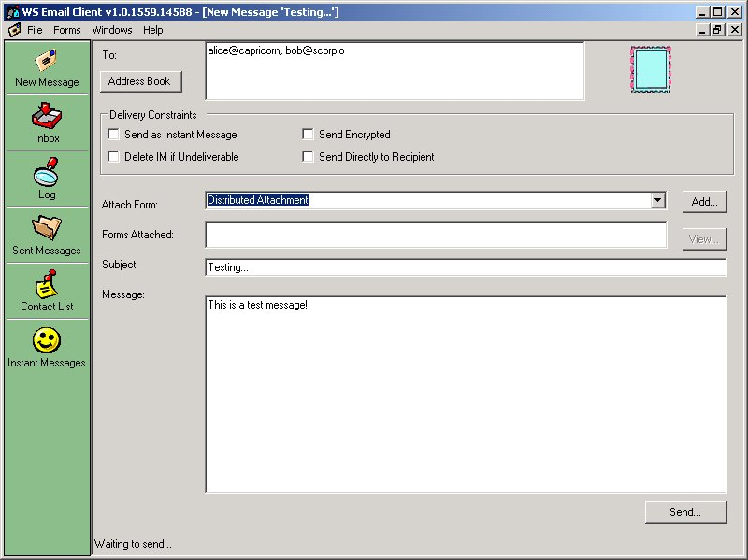Toggle the Send Encrypted checkbox
748x560 pixels.
(x=308, y=135)
